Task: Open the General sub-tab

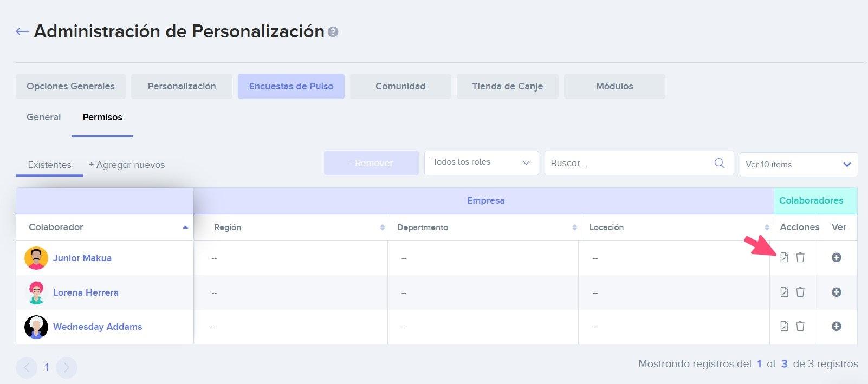Action: [x=44, y=117]
